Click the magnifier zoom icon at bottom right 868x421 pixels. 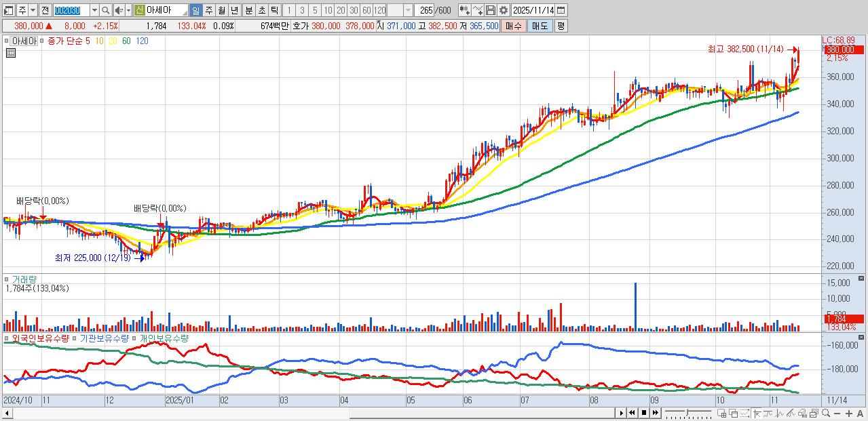(825, 413)
